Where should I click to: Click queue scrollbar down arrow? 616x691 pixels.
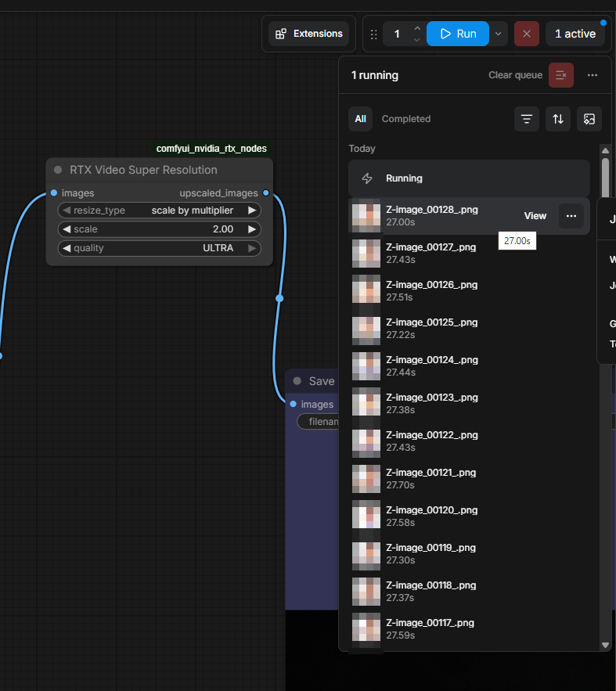click(605, 645)
